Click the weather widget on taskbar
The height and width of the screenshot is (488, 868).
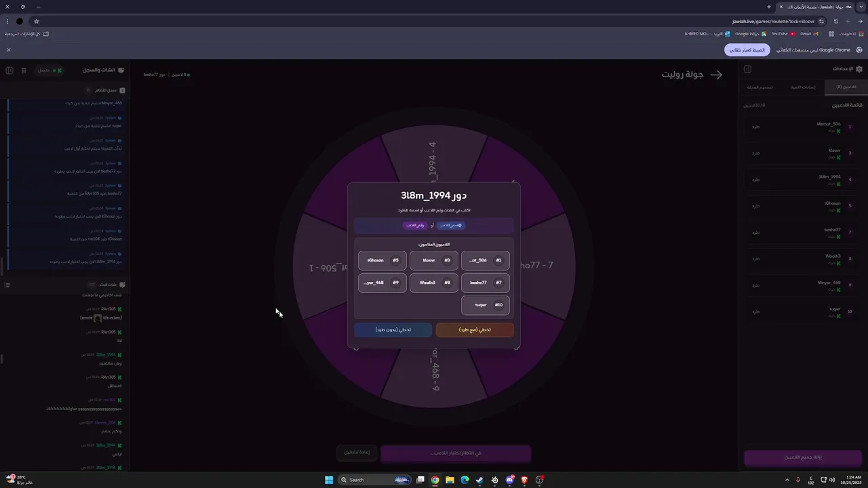tap(19, 480)
